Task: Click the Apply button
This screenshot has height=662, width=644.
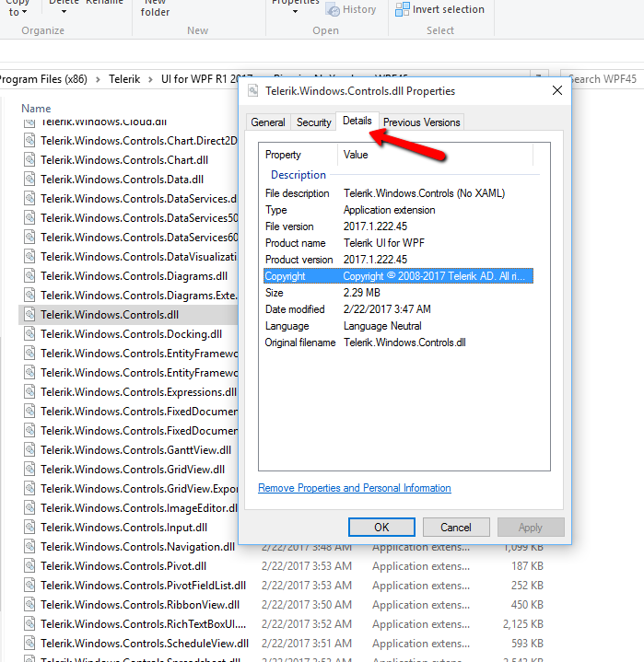Action: click(531, 527)
